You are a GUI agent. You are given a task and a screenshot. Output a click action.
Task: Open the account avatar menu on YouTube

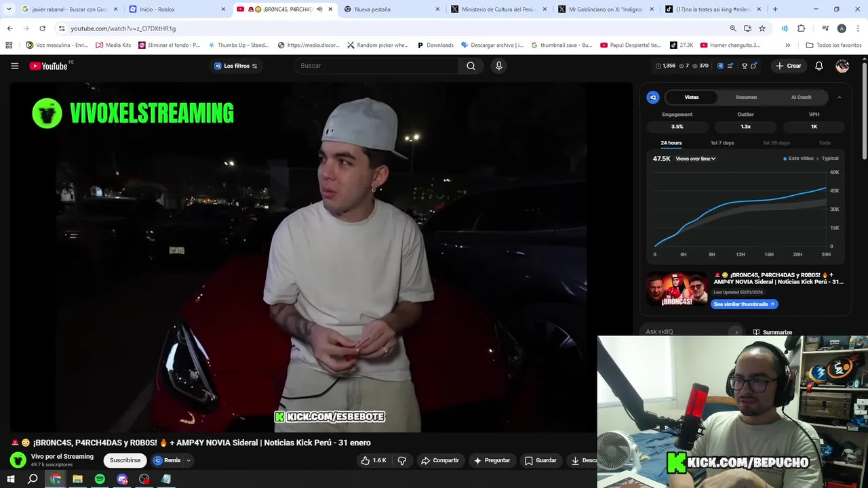(x=842, y=66)
